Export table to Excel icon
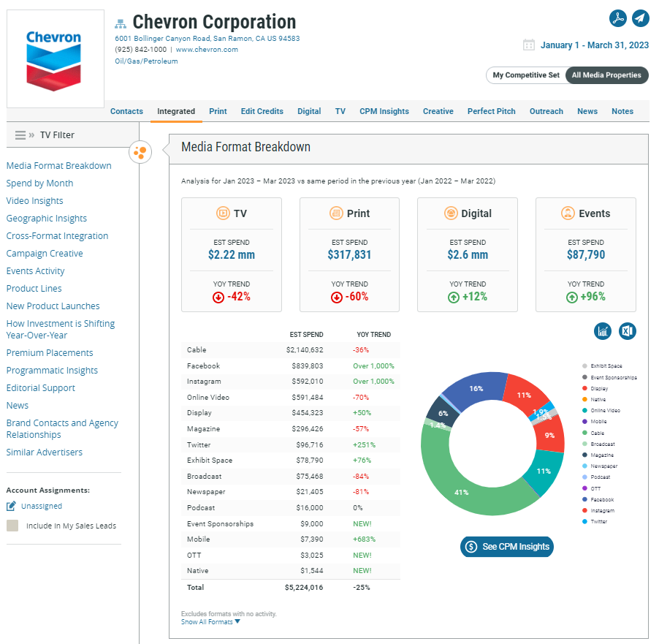The height and width of the screenshot is (644, 659). pos(628,331)
